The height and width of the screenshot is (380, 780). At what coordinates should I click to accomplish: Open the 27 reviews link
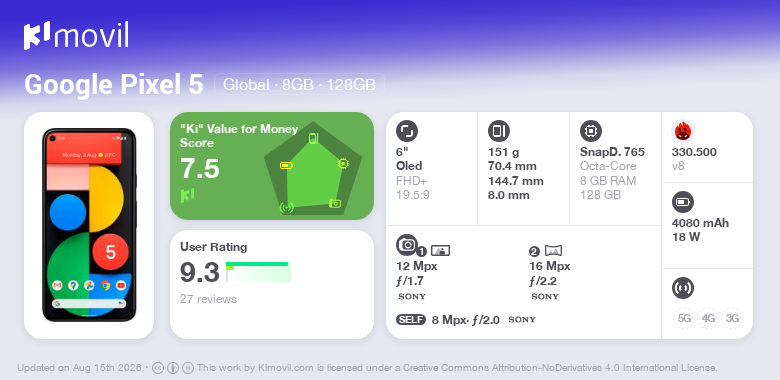click(208, 299)
